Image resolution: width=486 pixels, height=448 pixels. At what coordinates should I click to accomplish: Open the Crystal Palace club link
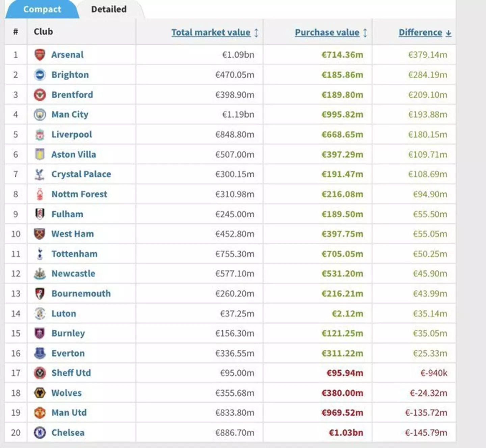(81, 174)
